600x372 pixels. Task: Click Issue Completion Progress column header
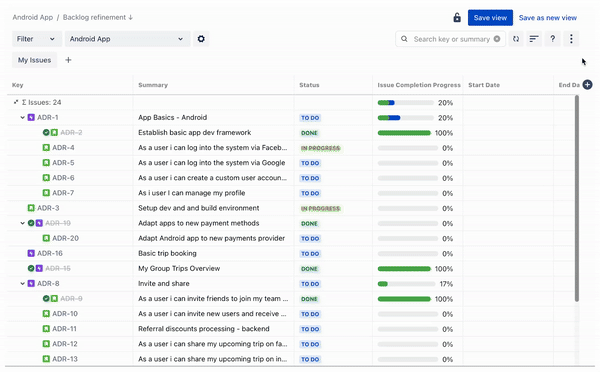pos(419,85)
